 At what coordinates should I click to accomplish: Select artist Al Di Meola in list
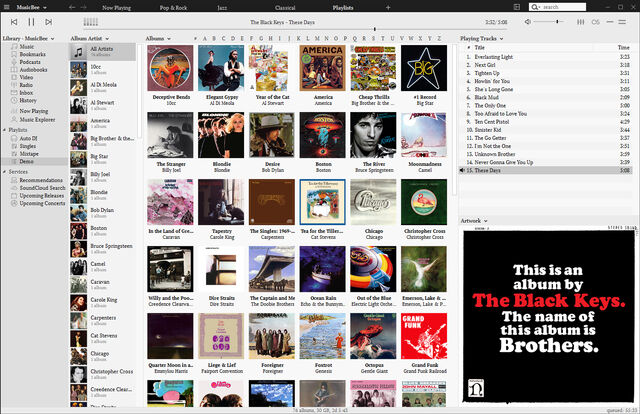tap(103, 87)
